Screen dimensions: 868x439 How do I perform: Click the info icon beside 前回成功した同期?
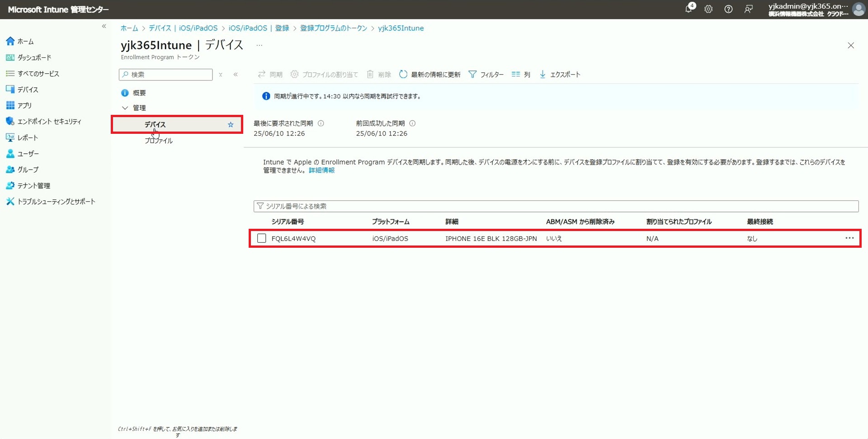tap(412, 123)
